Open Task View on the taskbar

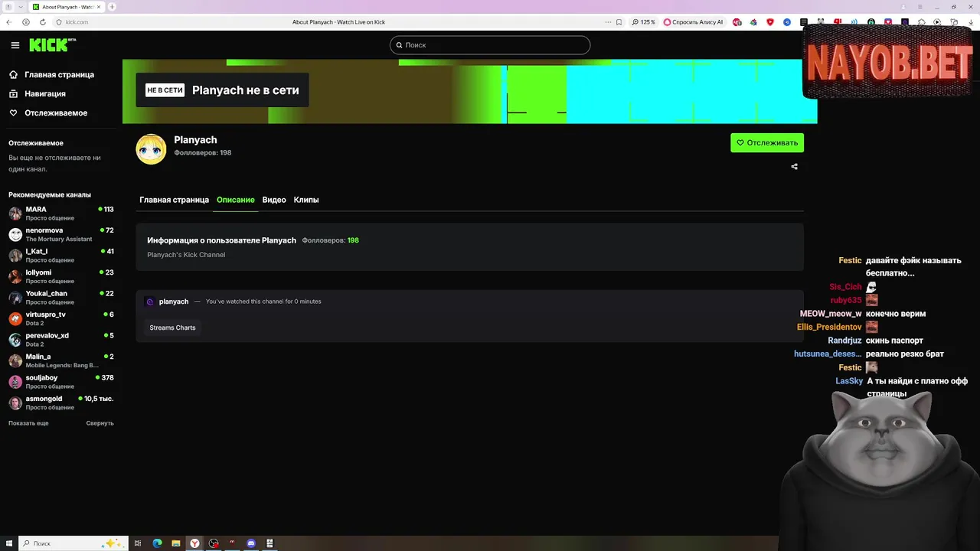(138, 543)
